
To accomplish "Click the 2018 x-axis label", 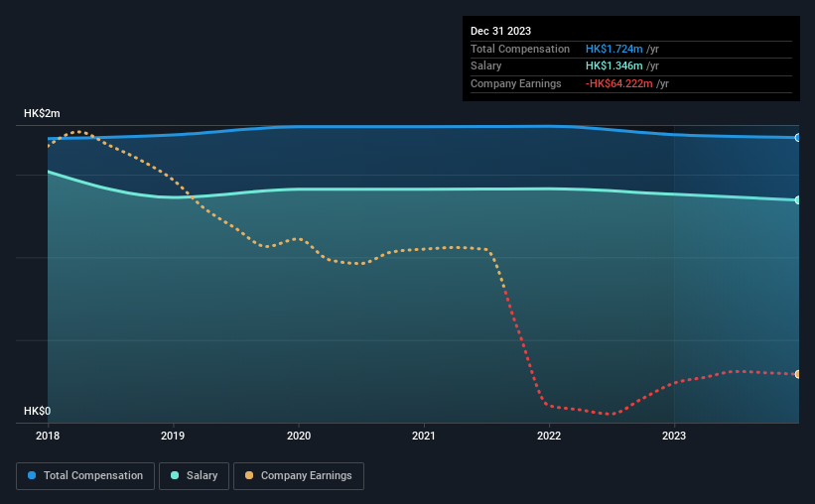I will (x=48, y=436).
